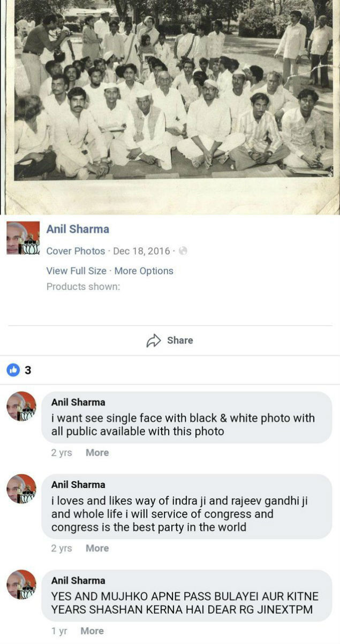The image size is (340, 644).
Task: Click commenter name on first comment
Action: coord(78,402)
